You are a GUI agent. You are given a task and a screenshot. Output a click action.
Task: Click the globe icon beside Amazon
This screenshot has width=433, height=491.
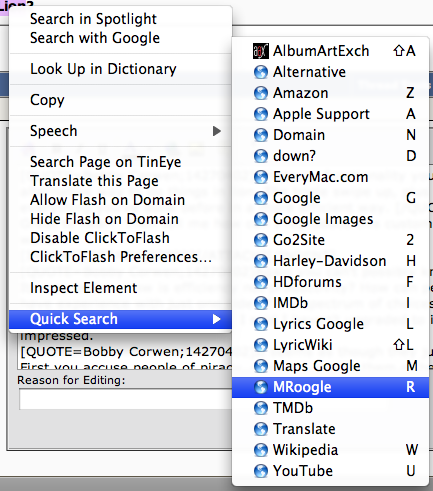(261, 93)
